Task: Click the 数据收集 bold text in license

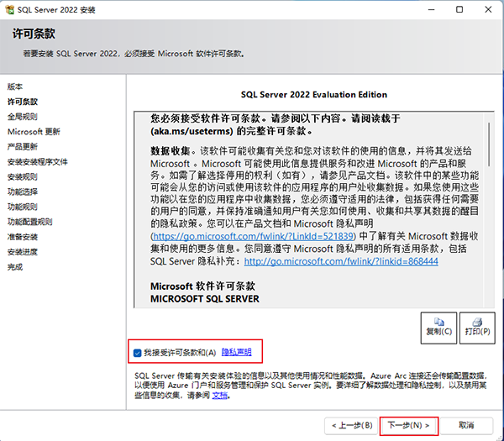Action: click(171, 150)
